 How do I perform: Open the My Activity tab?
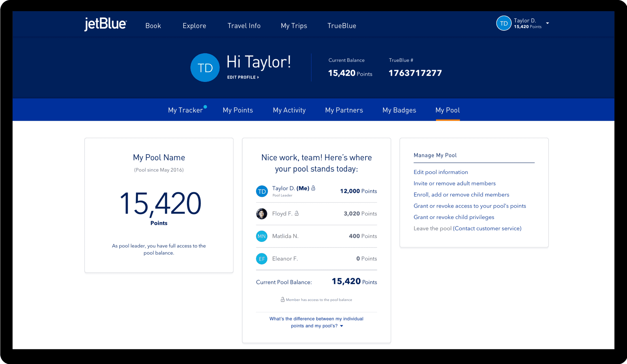[289, 110]
